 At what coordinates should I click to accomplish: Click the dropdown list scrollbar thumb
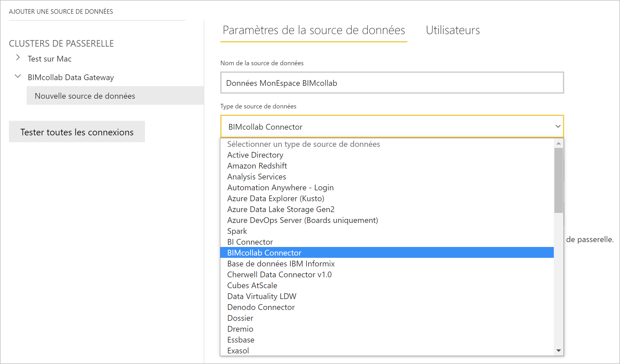pyautogui.click(x=558, y=180)
